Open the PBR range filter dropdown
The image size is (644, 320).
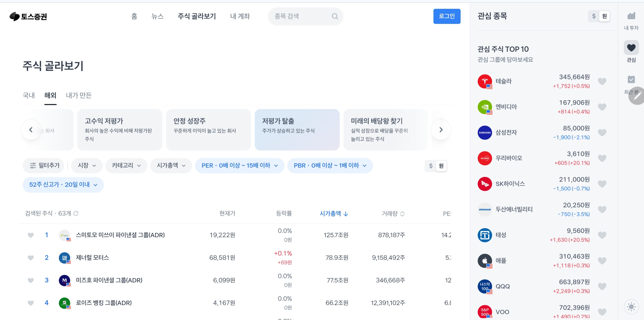tap(330, 166)
